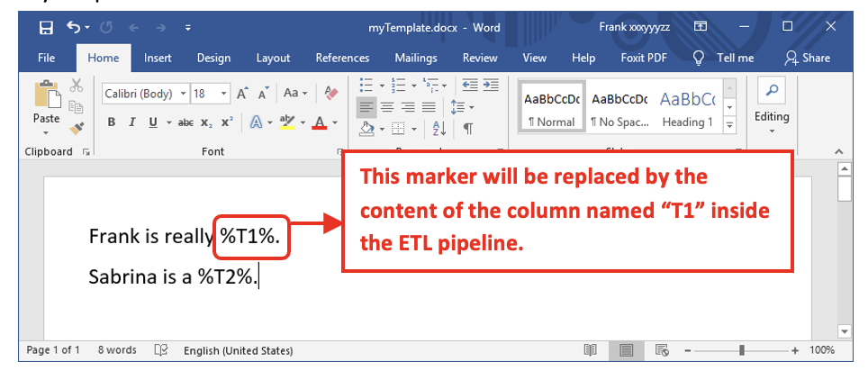
Task: Open the Find search icon in ribbon
Action: point(772,91)
